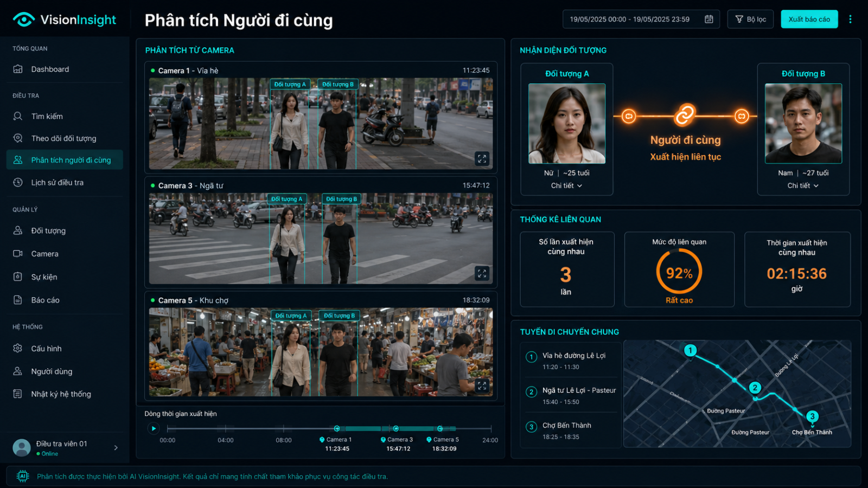Click the Báo cáo document icon
868x488 pixels.
pos(18,300)
